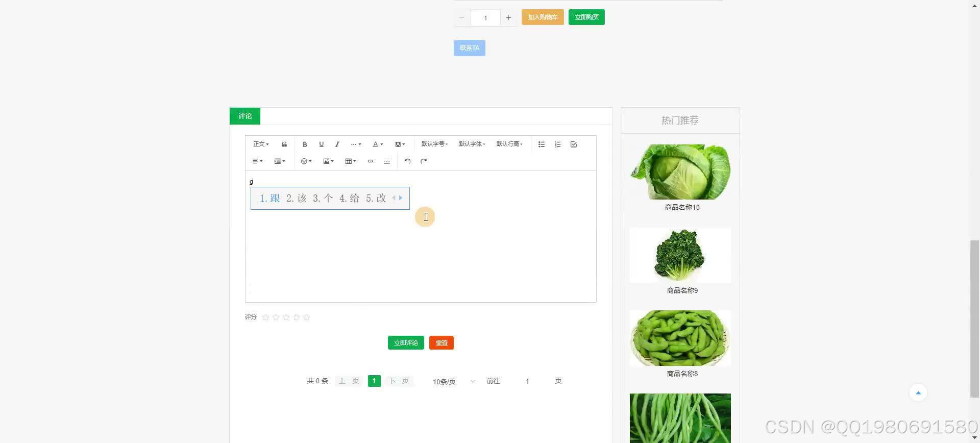Open the 10条/页 page size dropdown
This screenshot has height=443, width=980.
[x=453, y=381]
